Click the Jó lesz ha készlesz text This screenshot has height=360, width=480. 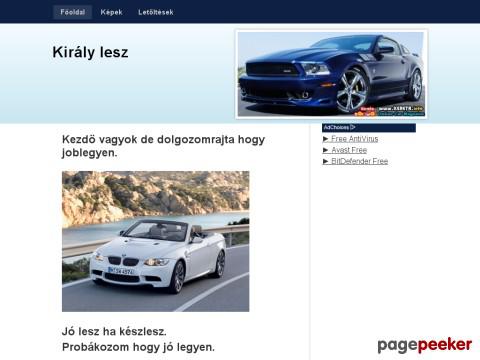(x=114, y=332)
